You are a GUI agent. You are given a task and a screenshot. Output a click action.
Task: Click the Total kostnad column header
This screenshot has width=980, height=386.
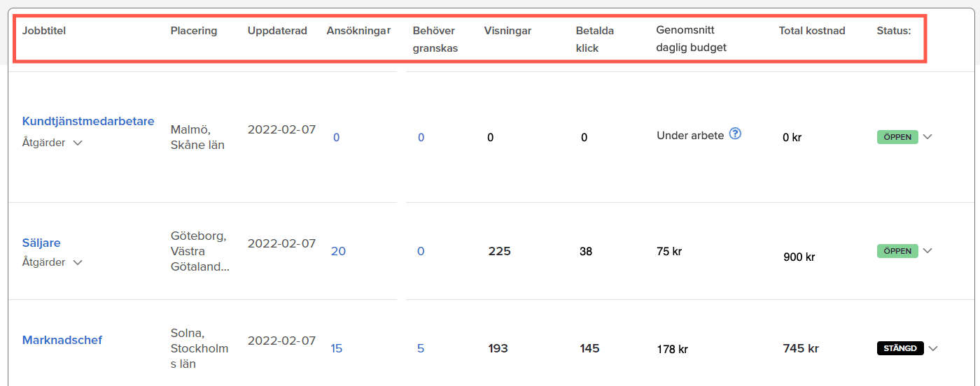click(812, 31)
